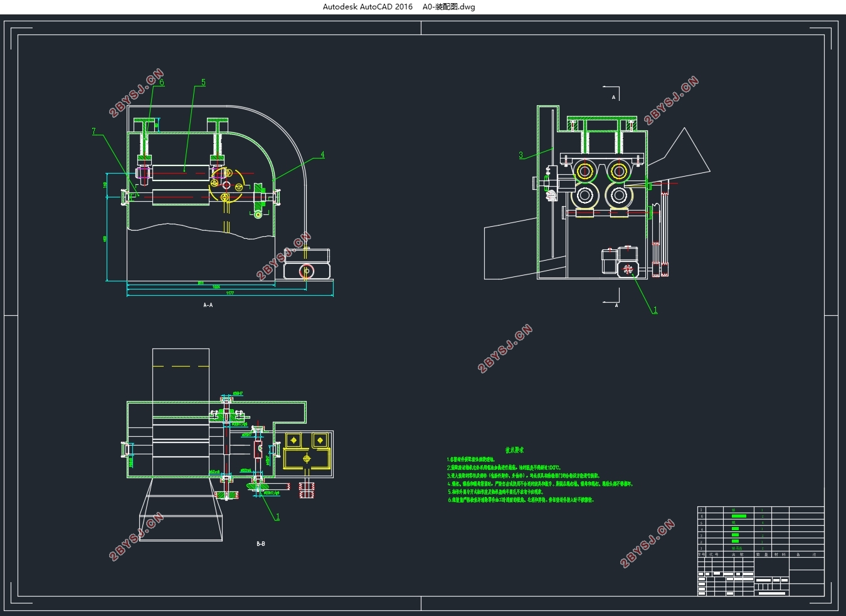Image resolution: width=846 pixels, height=616 pixels.
Task: Click part balloon number 6 in A-A view
Action: 162,83
